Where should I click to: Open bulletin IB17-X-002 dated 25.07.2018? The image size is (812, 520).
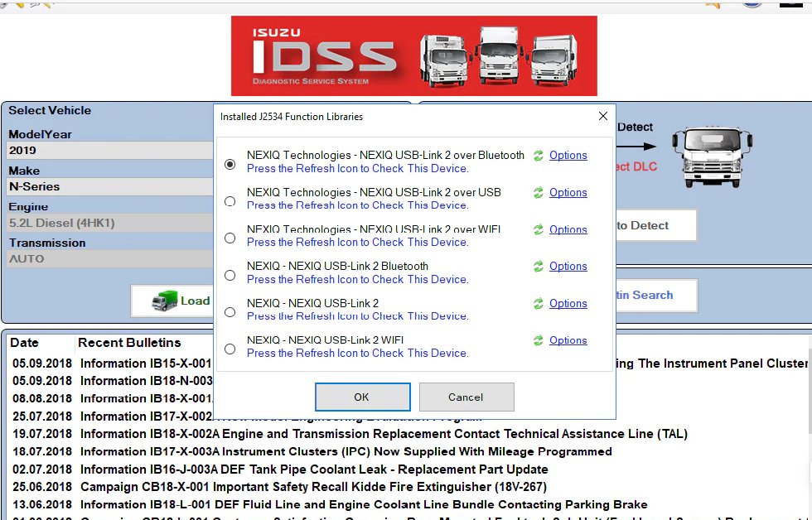pos(112,416)
